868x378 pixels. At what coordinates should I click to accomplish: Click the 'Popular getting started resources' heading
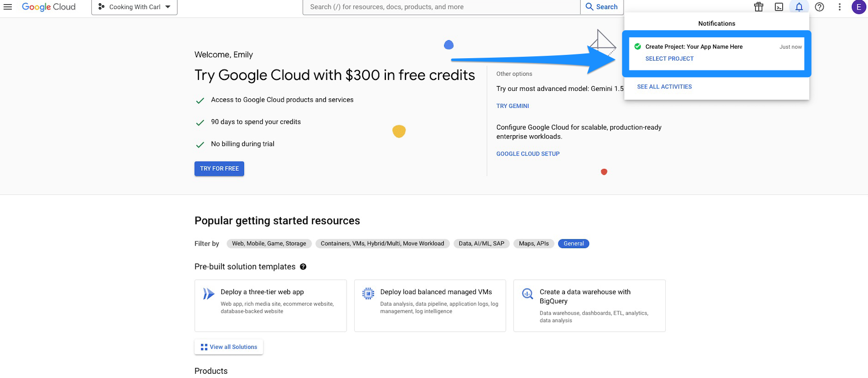click(277, 221)
